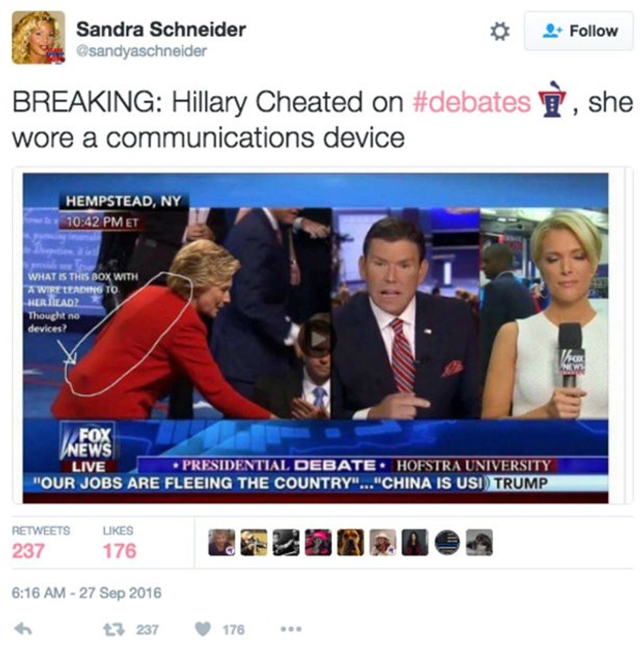Open the gear settings menu
The height and width of the screenshot is (658, 644).
pos(499,32)
